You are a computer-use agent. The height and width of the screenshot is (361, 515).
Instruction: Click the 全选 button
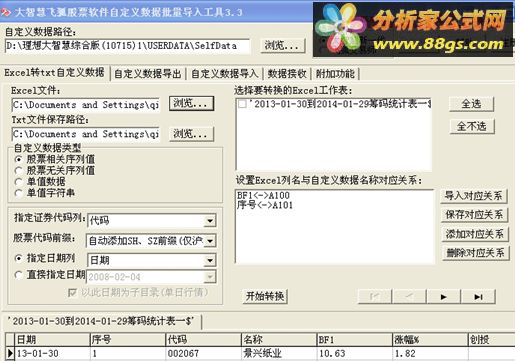pyautogui.click(x=471, y=104)
